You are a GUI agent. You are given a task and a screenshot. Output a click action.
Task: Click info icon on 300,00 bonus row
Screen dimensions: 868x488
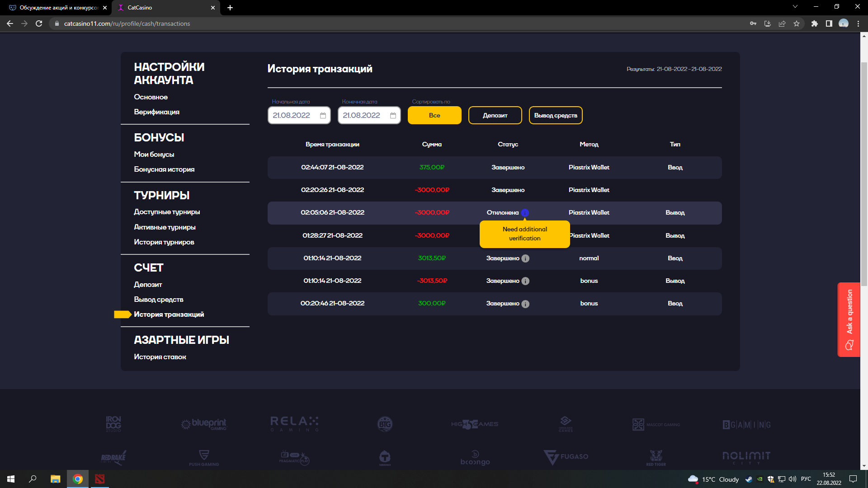point(525,304)
